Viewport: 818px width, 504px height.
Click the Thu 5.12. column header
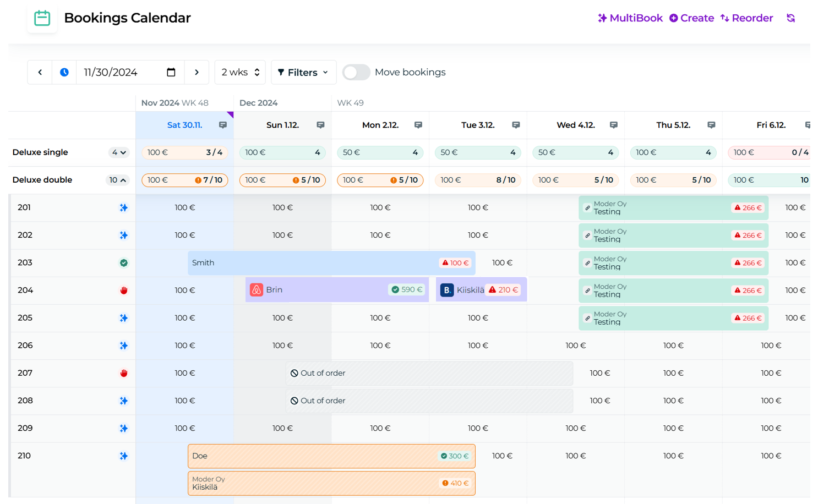673,125
